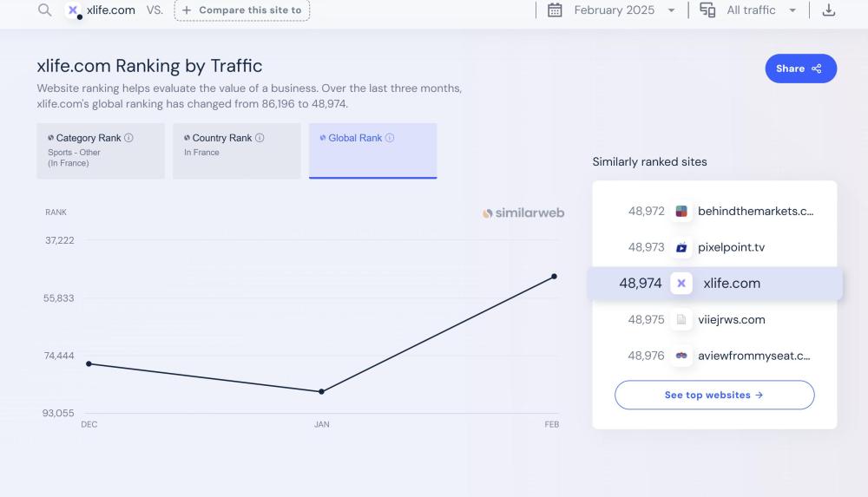Click the Country Rank info icon

click(260, 138)
